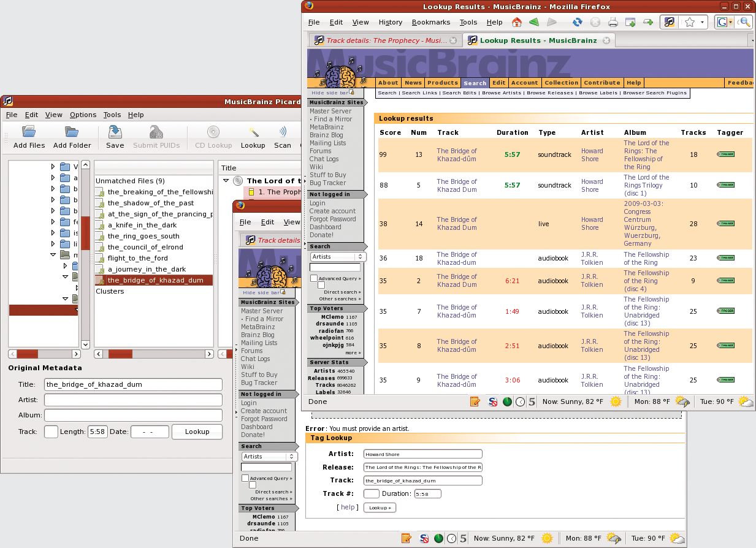The image size is (756, 548).
Task: Toggle Advanced Query checkbox in Lookup Results sidebar
Action: pos(314,278)
